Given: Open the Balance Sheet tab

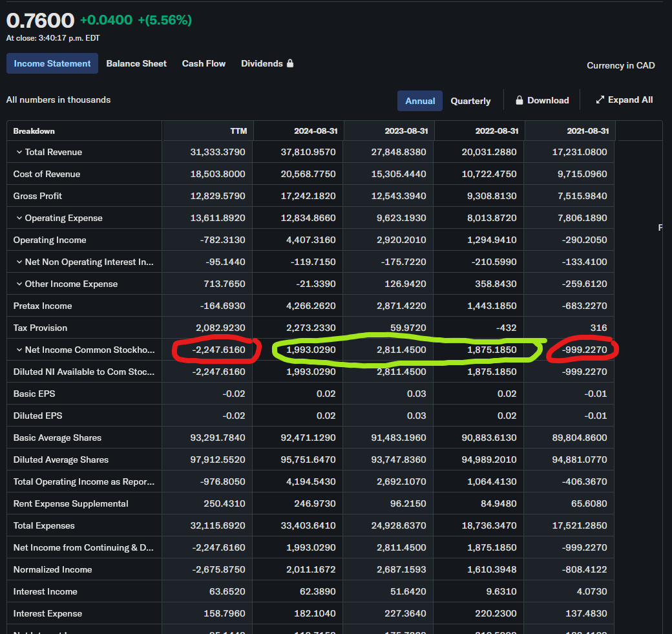Looking at the screenshot, I should [x=136, y=63].
